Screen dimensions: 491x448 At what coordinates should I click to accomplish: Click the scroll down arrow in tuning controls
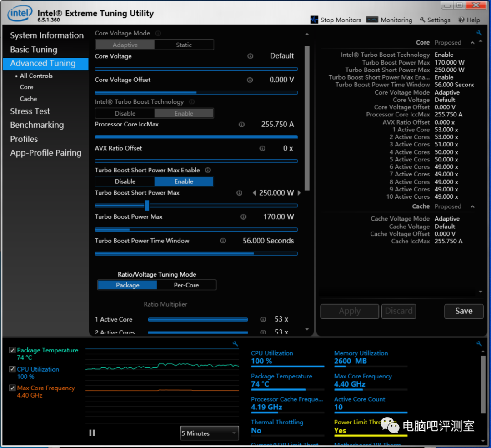pyautogui.click(x=307, y=329)
